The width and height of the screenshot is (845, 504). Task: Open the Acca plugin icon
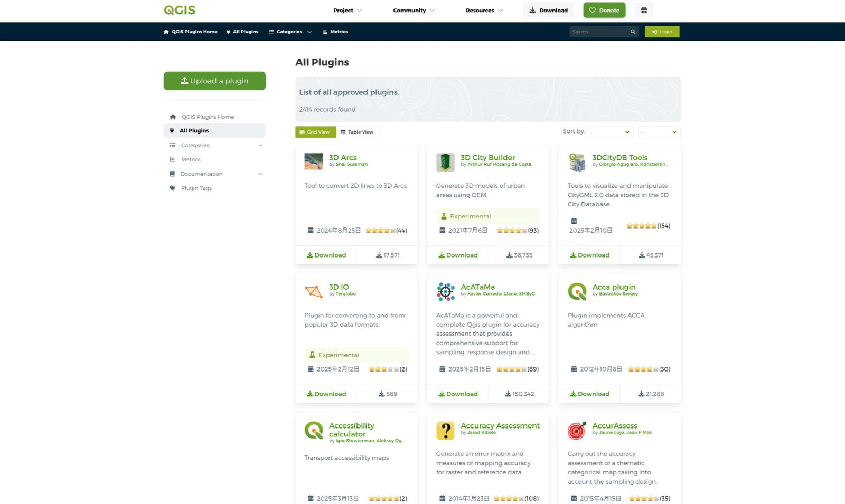point(577,291)
